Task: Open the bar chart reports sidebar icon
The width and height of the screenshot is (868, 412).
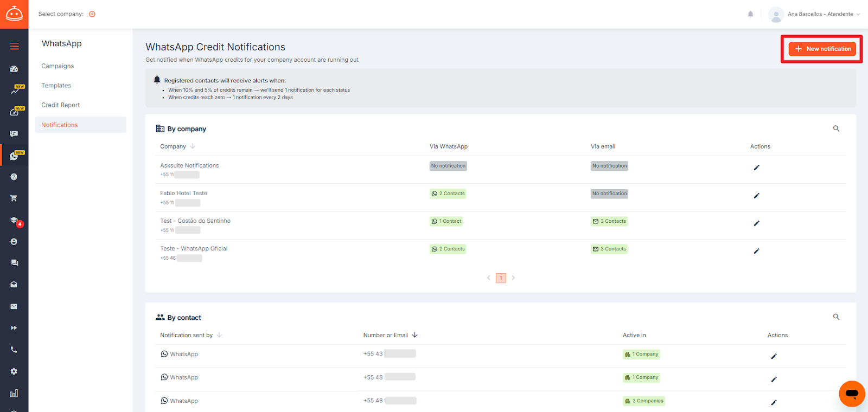Action: [14, 393]
